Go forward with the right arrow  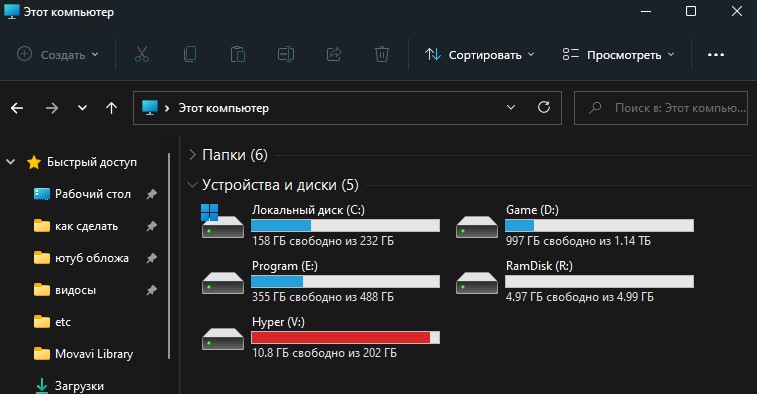52,108
